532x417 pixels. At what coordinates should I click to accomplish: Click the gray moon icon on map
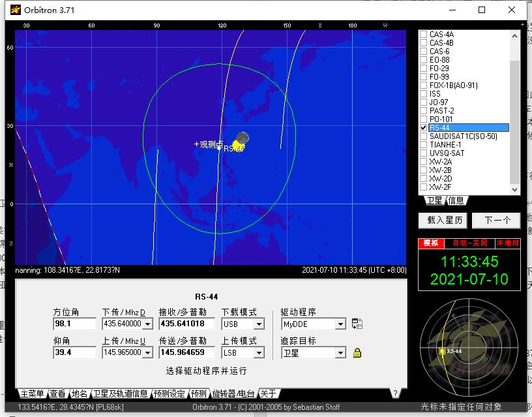[x=243, y=137]
